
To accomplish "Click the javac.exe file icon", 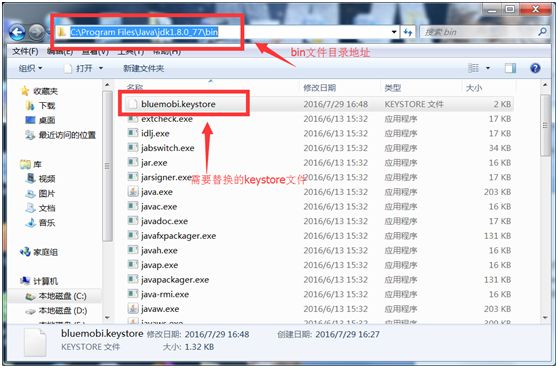I will 133,206.
